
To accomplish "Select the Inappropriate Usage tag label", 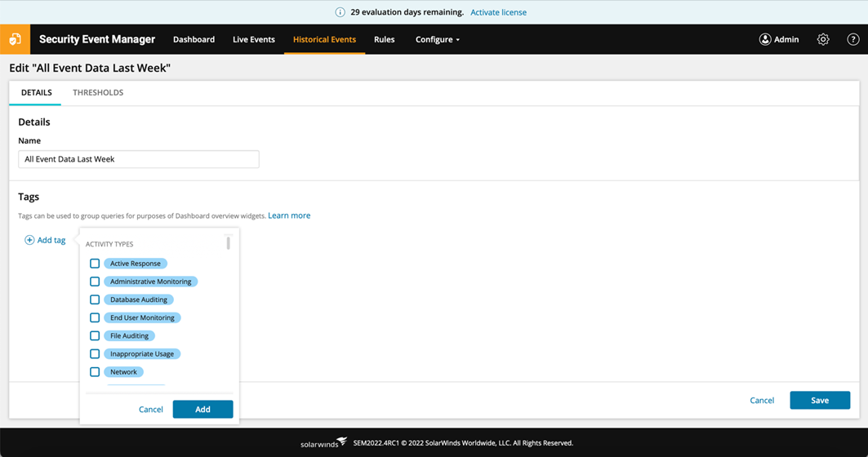I will pyautogui.click(x=142, y=353).
